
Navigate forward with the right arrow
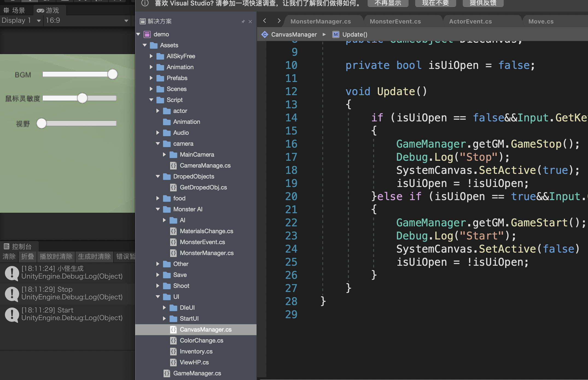pyautogui.click(x=279, y=21)
